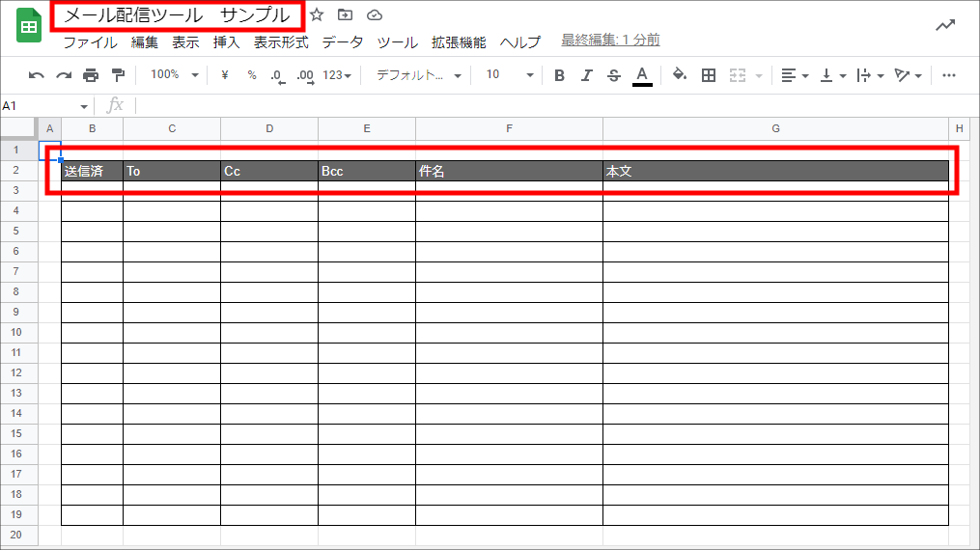980x550 pixels.
Task: Click the merge cells icon
Action: (x=738, y=75)
